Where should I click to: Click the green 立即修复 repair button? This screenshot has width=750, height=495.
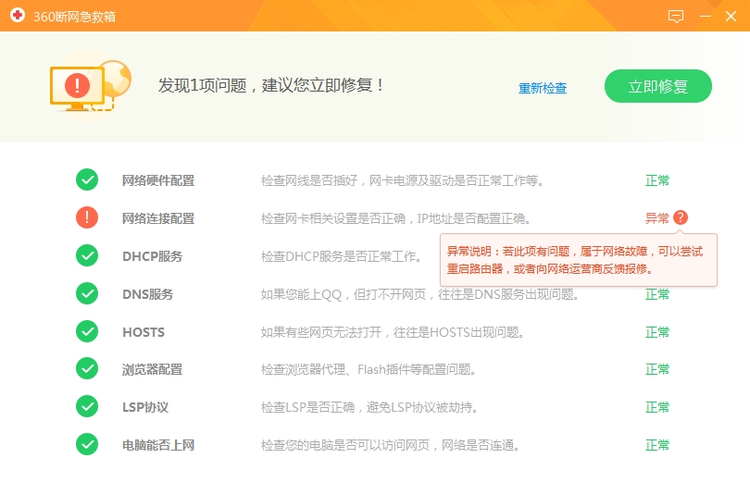[x=658, y=86]
